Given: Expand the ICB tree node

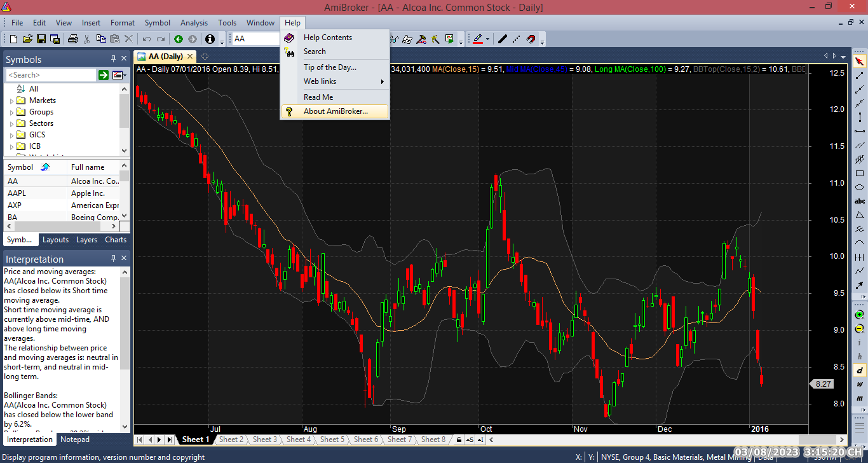Looking at the screenshot, I should pyautogui.click(x=11, y=147).
